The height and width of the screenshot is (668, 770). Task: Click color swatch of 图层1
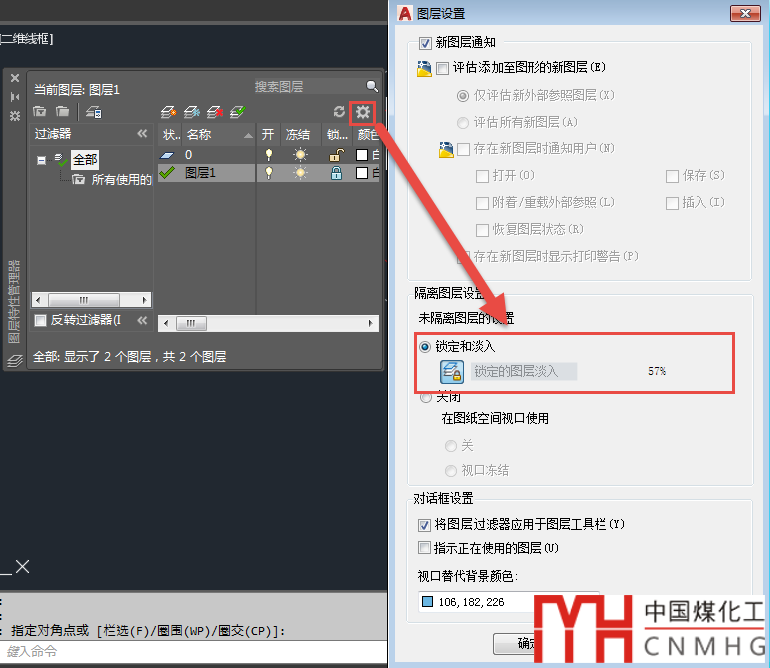click(x=362, y=173)
